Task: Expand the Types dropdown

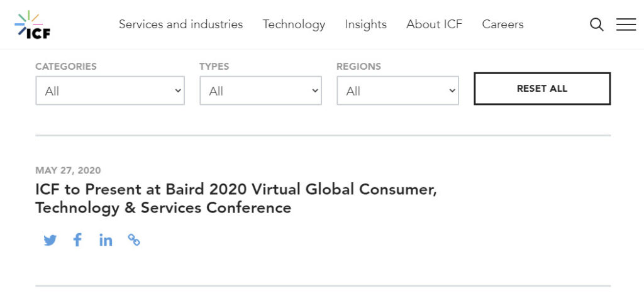Action: point(261,90)
